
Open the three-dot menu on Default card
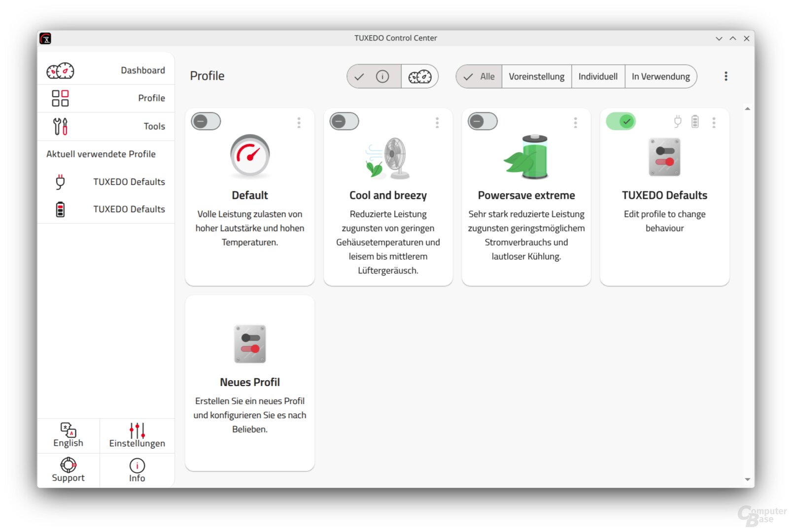[x=299, y=123]
